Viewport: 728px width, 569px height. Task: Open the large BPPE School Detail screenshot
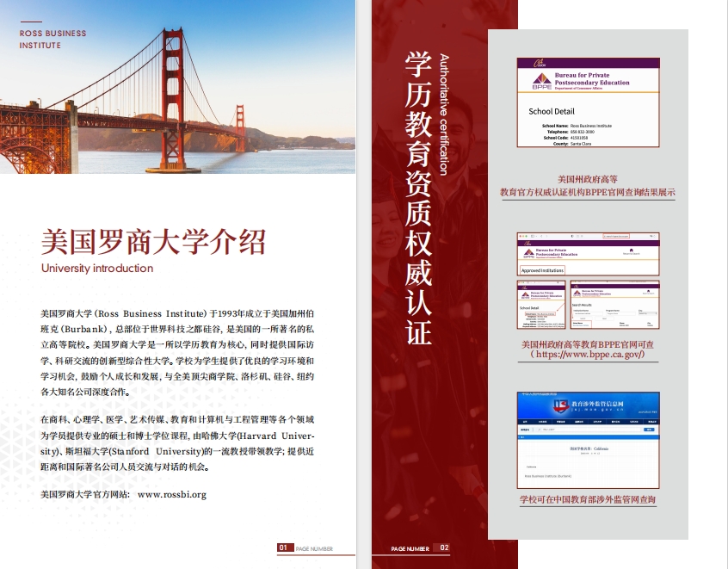click(x=589, y=102)
